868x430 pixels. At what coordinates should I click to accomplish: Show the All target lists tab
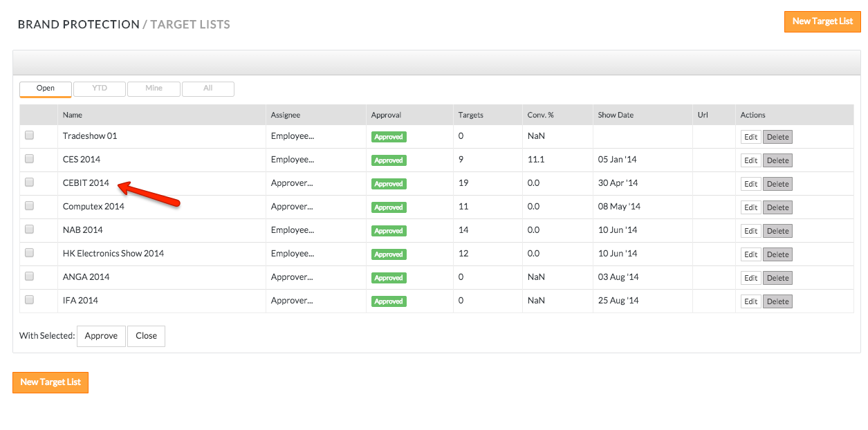207,88
